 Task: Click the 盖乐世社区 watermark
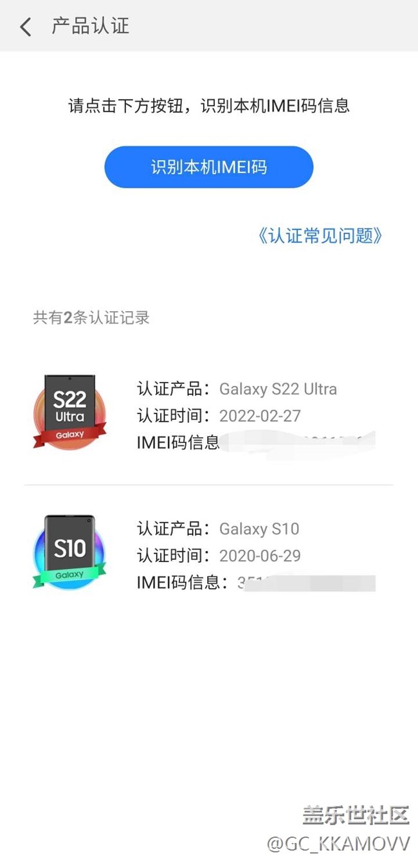coord(356,815)
